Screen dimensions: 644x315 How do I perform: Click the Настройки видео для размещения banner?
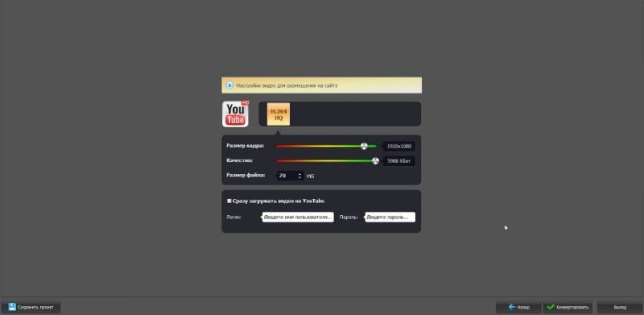pos(321,85)
